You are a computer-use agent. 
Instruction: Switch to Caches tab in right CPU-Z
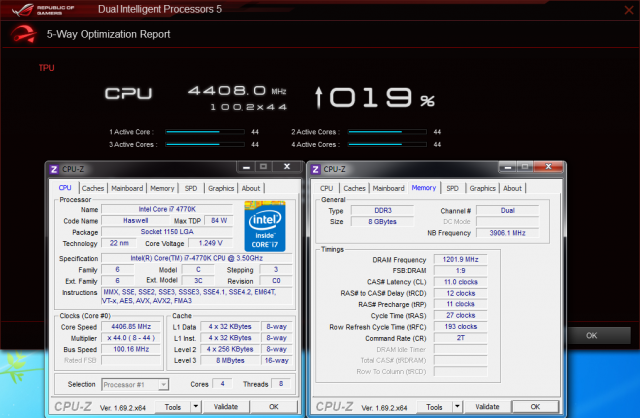(x=354, y=188)
